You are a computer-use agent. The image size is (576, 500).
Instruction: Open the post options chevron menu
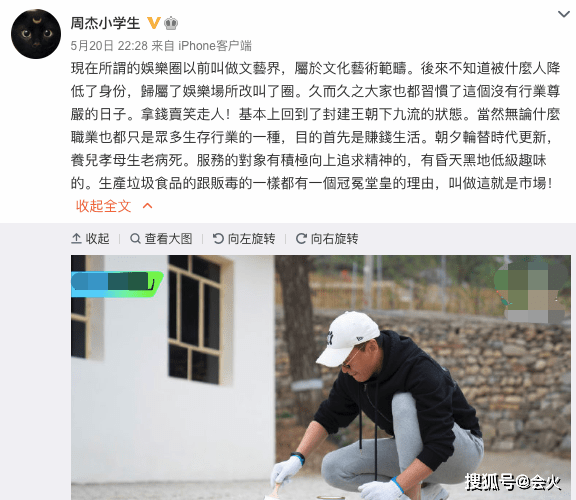(x=564, y=14)
